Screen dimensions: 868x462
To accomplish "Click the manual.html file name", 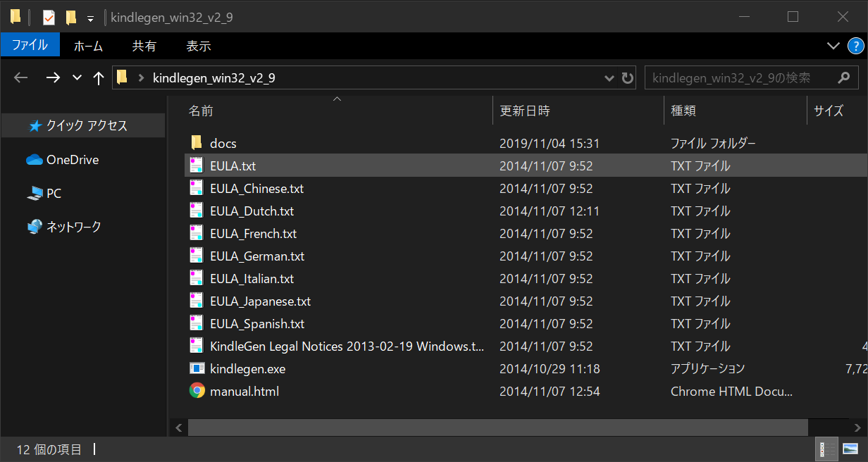I will tap(244, 392).
